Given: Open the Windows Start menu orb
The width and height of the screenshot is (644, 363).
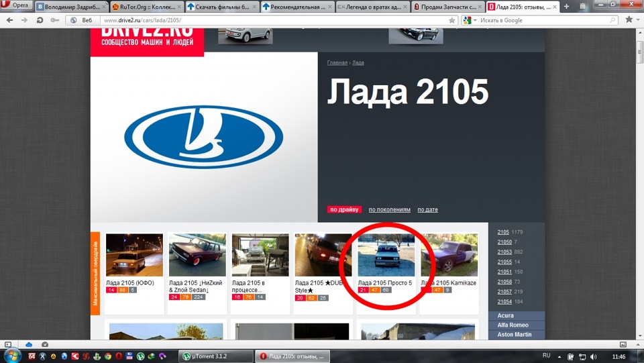Looking at the screenshot, I should 12,356.
